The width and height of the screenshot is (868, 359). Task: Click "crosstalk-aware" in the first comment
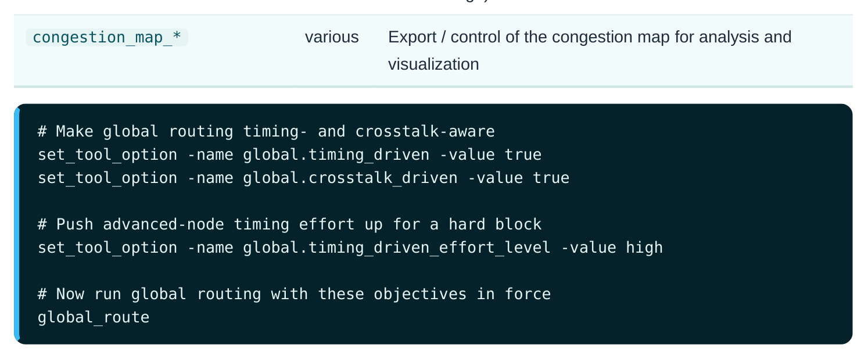click(x=425, y=131)
